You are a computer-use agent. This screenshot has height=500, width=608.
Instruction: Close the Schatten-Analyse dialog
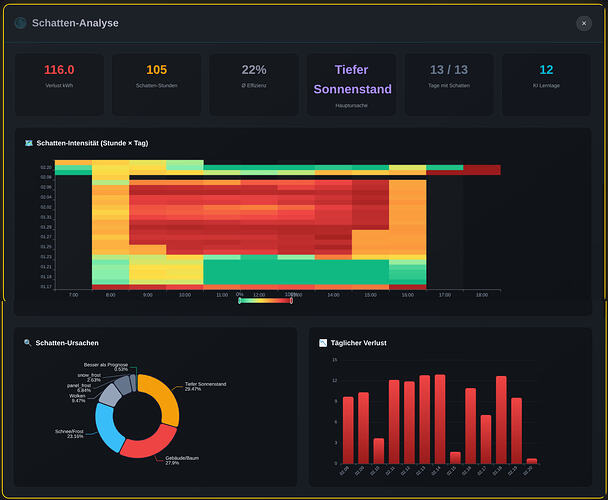click(584, 23)
